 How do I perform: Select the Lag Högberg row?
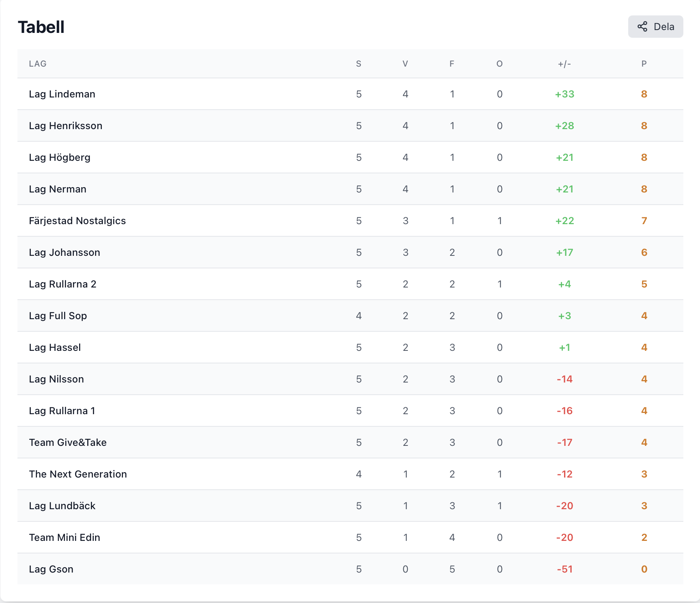(350, 157)
